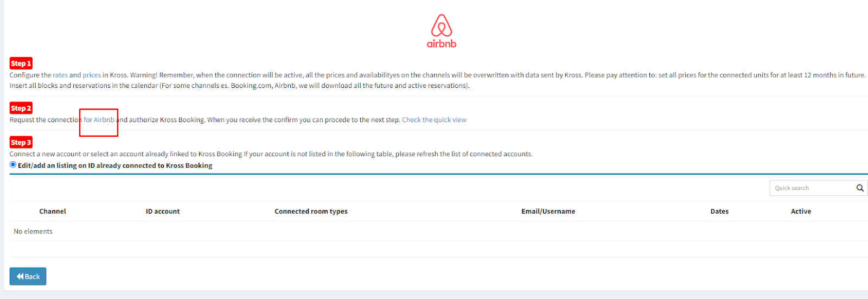868x299 pixels.
Task: Click the Active column header
Action: [x=801, y=212]
